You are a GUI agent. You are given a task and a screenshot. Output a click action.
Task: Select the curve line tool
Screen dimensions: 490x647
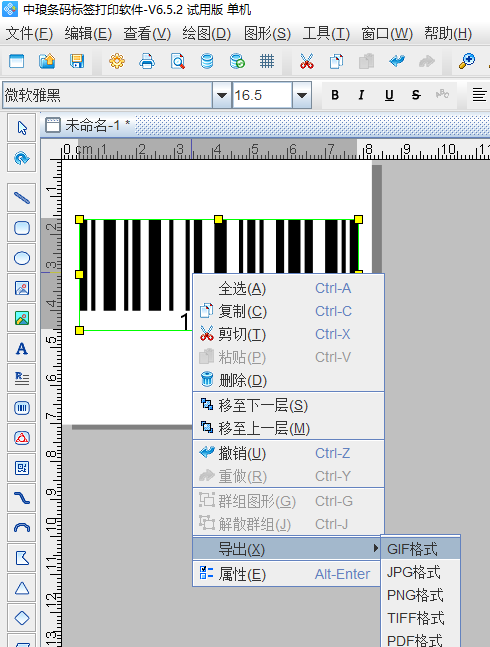point(22,498)
